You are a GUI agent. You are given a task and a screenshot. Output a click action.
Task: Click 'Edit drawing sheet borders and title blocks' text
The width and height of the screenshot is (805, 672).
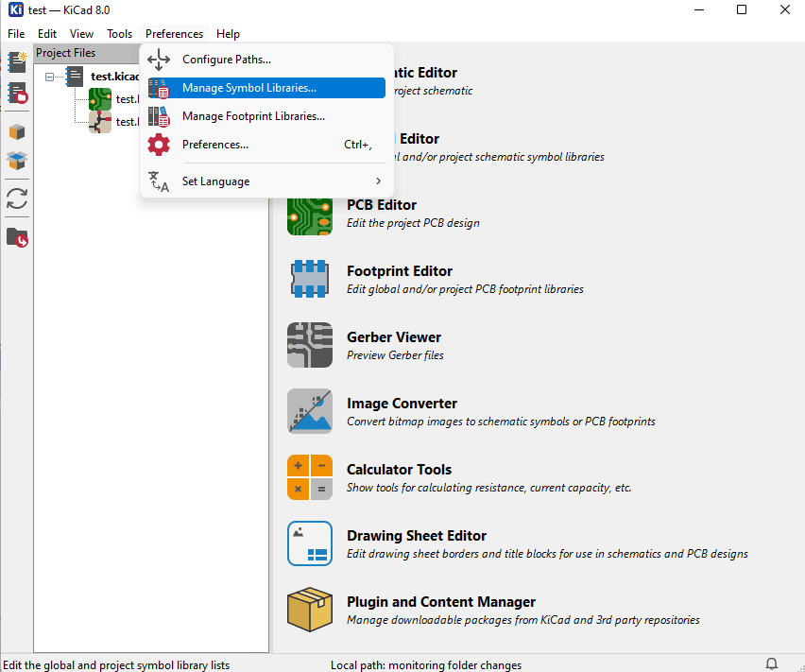click(547, 554)
